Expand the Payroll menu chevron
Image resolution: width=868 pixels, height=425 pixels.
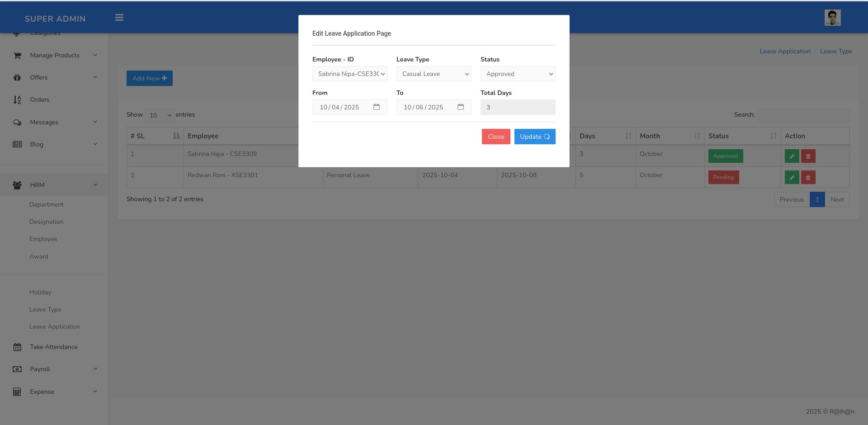click(x=95, y=369)
